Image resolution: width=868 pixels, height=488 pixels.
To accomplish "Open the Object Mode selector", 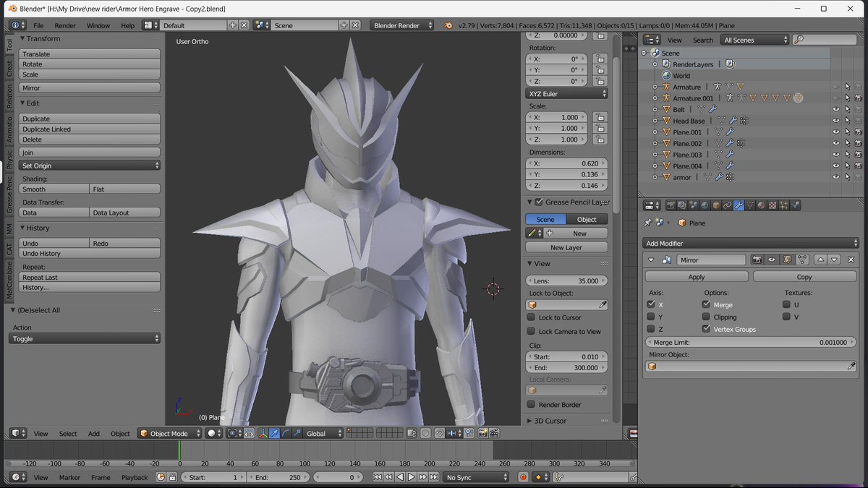I will [x=171, y=433].
